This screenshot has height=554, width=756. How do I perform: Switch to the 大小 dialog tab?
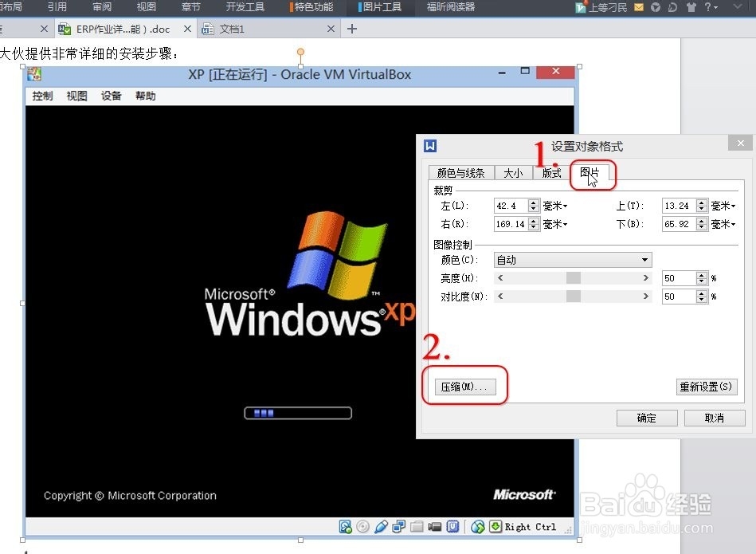(x=513, y=173)
